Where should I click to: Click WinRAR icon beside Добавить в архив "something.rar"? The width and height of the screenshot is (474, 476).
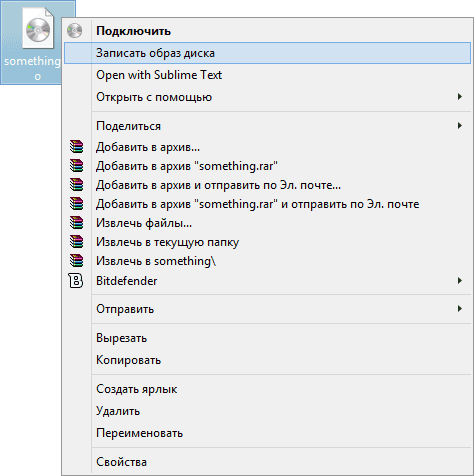coord(76,166)
